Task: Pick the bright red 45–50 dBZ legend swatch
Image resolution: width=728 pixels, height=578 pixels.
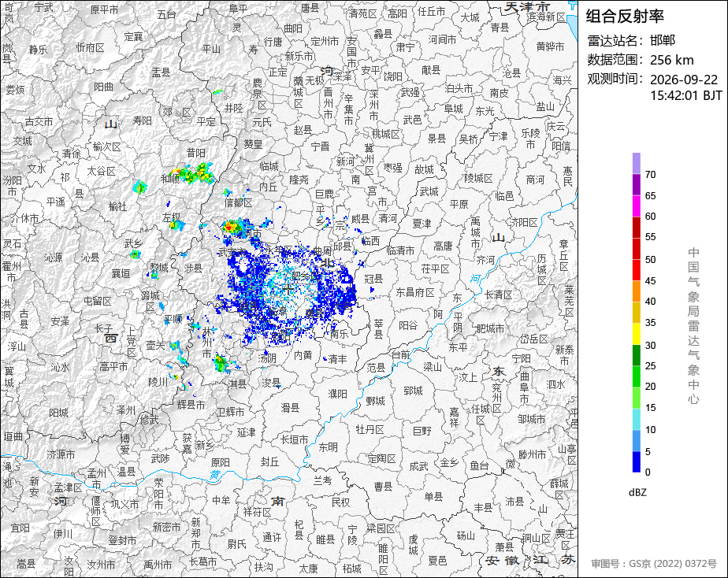Action: tap(636, 270)
